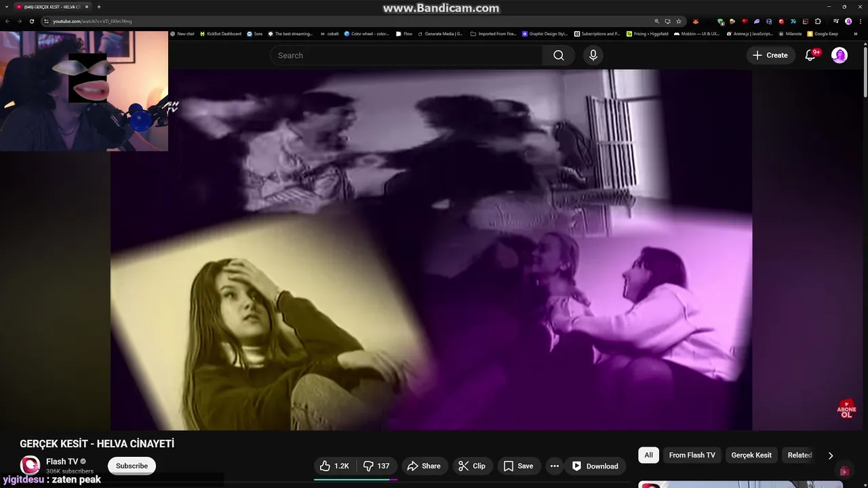This screenshot has height=488, width=868.
Task: Go back in browser history
Action: [7, 21]
